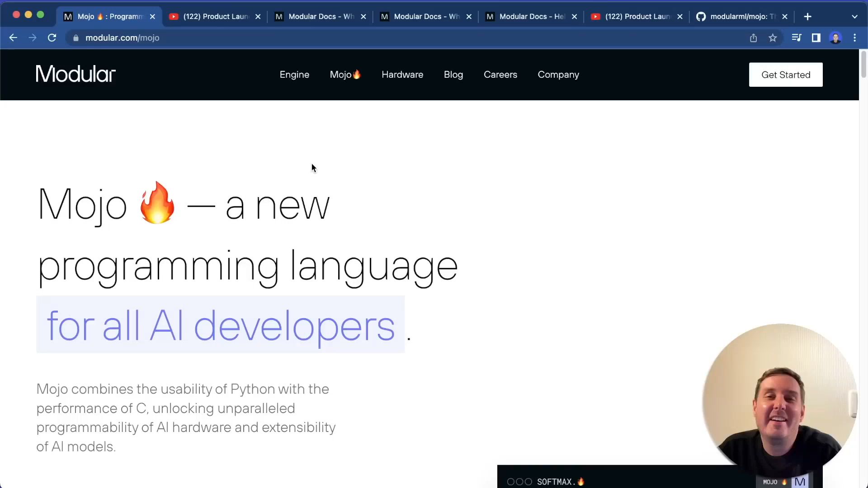
Task: Open a new tab with the plus button
Action: tap(807, 17)
